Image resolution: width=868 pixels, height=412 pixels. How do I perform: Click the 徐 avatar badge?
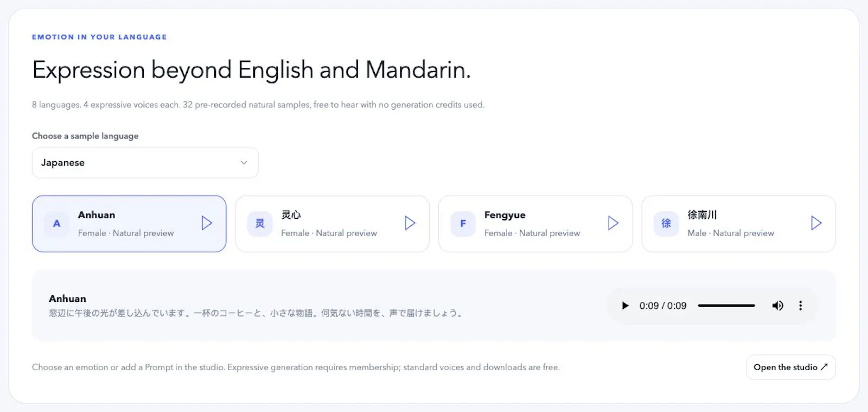(666, 224)
